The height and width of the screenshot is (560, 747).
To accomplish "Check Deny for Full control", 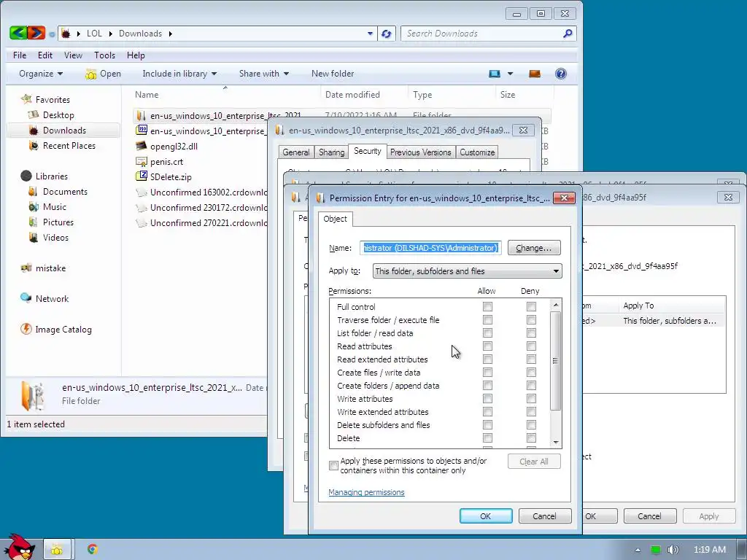I will (531, 307).
